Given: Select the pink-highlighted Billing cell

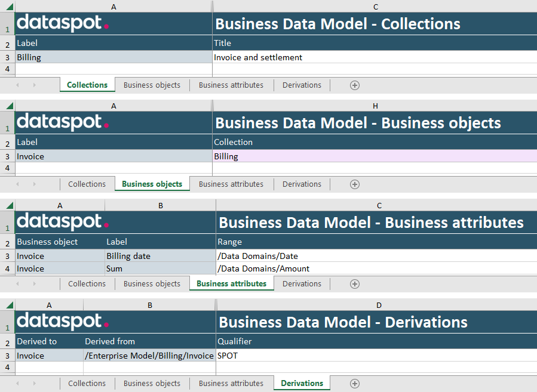Looking at the screenshot, I should click(x=374, y=156).
